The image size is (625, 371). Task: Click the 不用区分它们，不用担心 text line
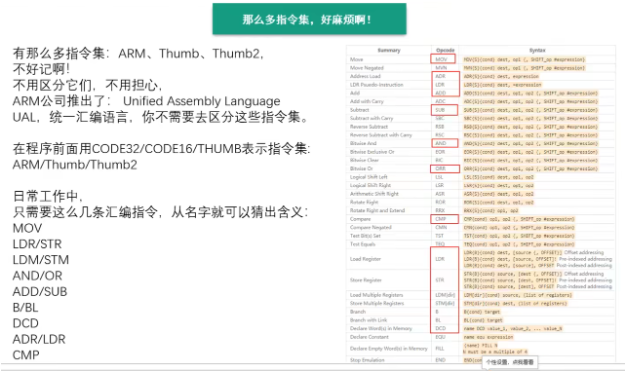pos(87,85)
